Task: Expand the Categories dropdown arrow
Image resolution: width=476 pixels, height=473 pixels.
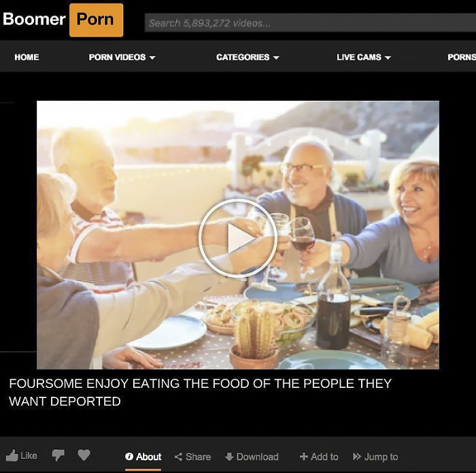Action: click(x=276, y=57)
